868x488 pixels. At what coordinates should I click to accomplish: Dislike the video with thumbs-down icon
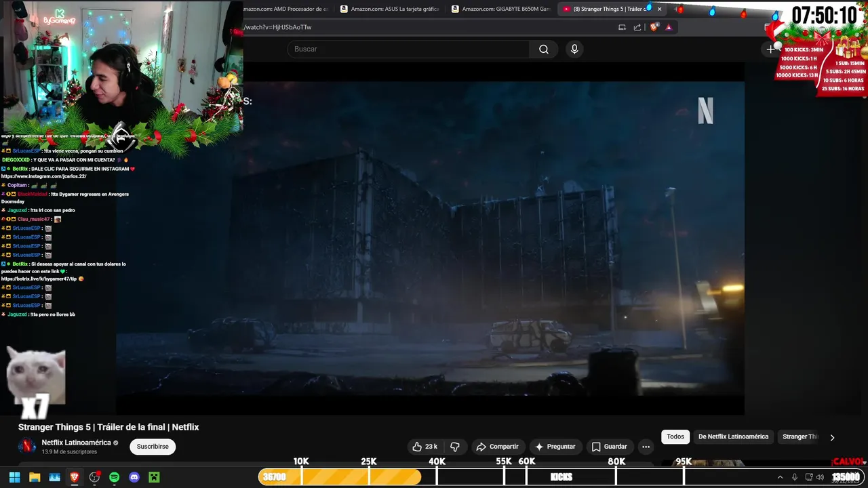point(455,447)
